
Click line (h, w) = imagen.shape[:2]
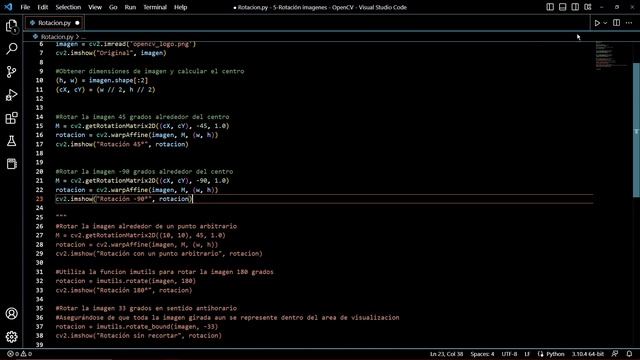tap(102, 80)
